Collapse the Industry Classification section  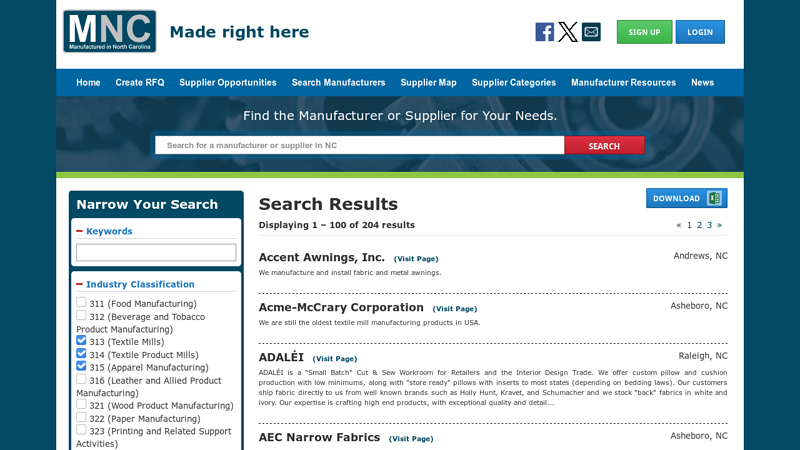[80, 284]
